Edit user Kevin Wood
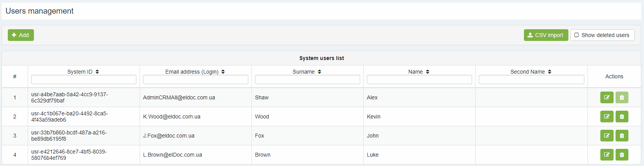The width and height of the screenshot is (644, 166). [x=607, y=117]
